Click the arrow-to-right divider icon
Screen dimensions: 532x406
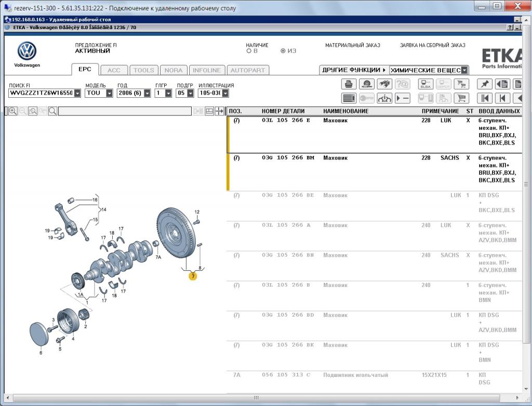(x=219, y=111)
